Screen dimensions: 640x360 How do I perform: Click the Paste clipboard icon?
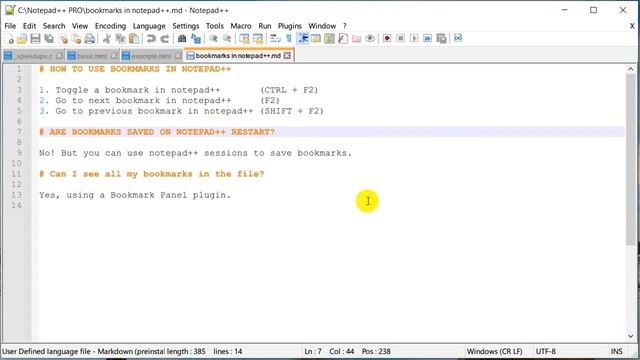(x=134, y=39)
